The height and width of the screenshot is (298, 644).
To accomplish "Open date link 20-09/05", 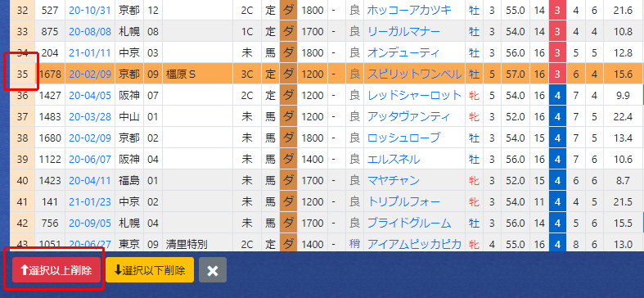I will tap(90, 223).
